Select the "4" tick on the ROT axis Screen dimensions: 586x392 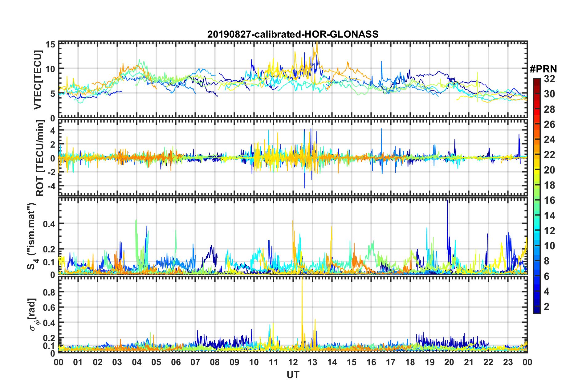click(53, 131)
